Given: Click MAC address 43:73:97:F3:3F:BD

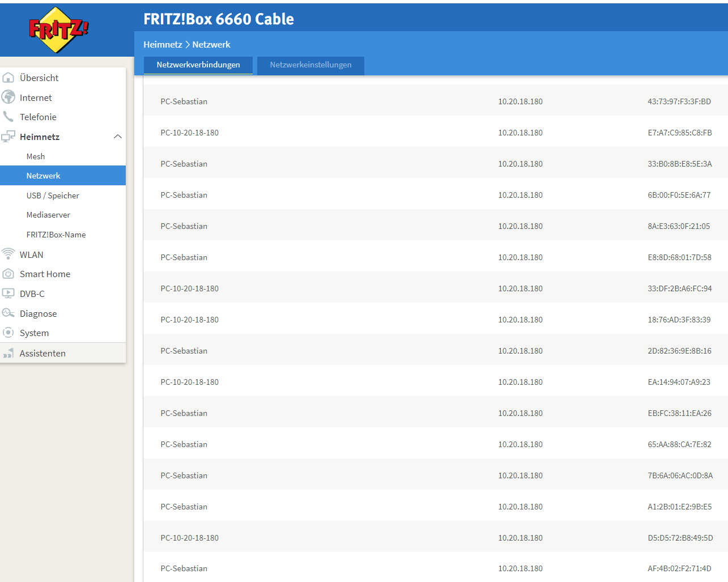Looking at the screenshot, I should [x=679, y=101].
